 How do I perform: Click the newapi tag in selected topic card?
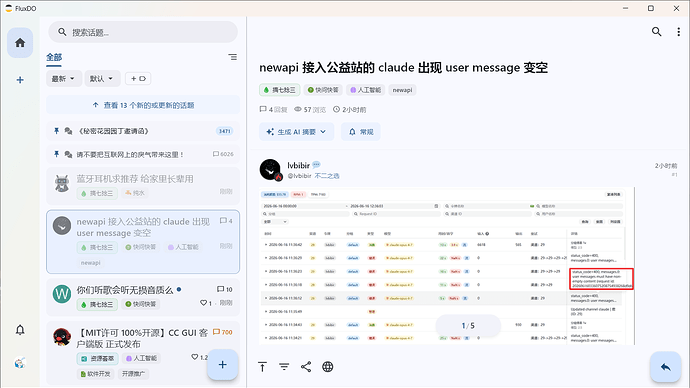pos(91,263)
